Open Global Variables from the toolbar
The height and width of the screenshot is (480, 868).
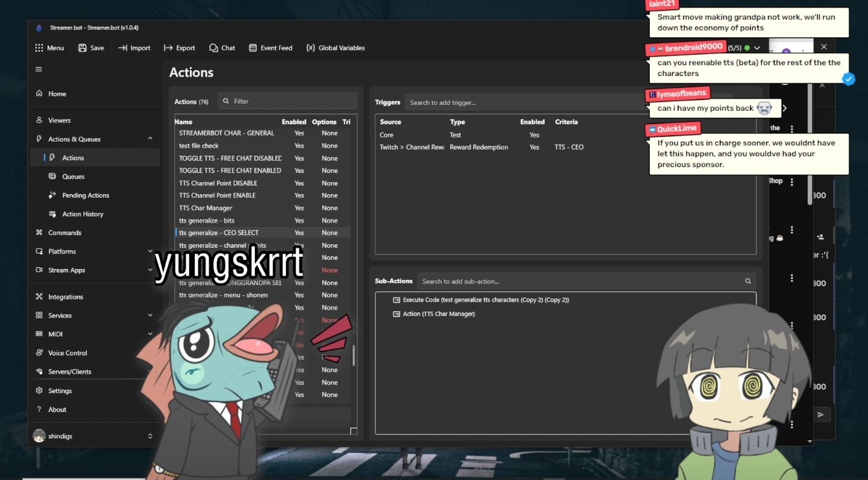336,48
